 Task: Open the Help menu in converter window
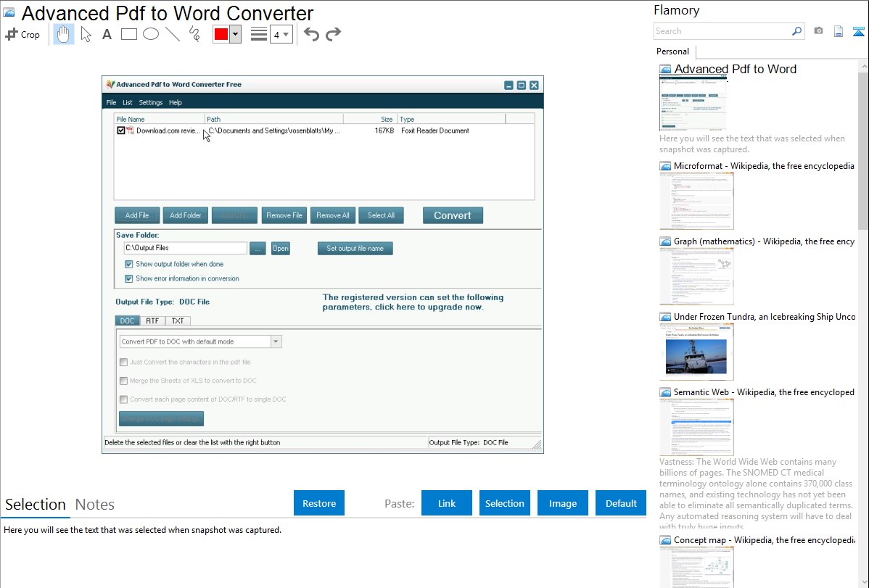(175, 102)
